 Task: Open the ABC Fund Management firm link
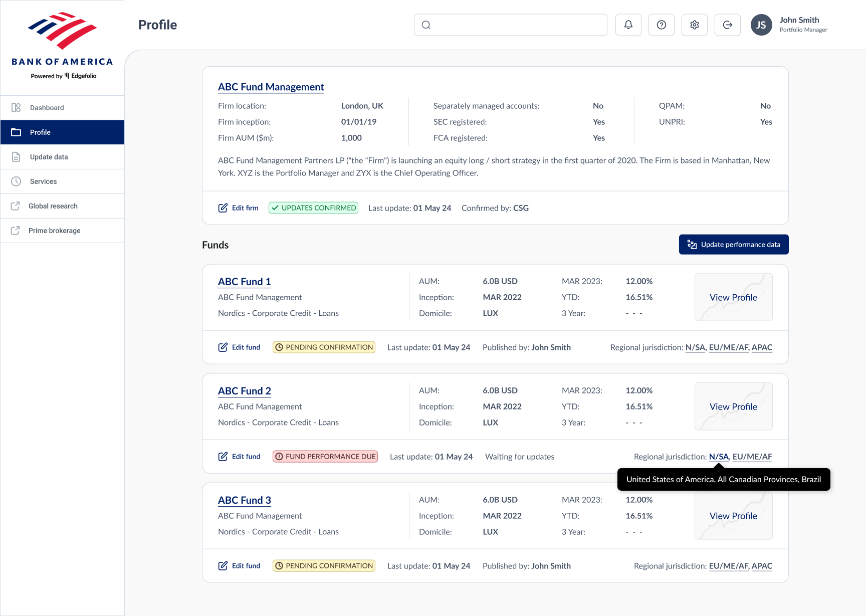pyautogui.click(x=271, y=87)
